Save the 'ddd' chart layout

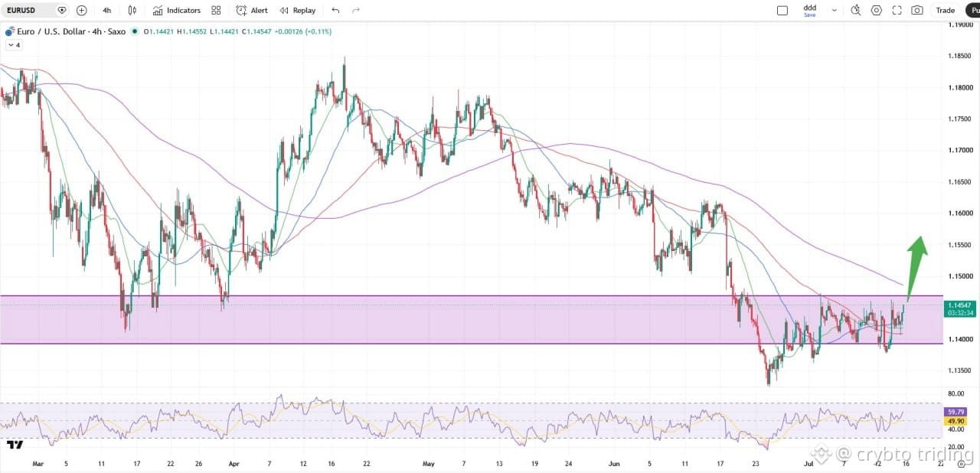pyautogui.click(x=809, y=10)
